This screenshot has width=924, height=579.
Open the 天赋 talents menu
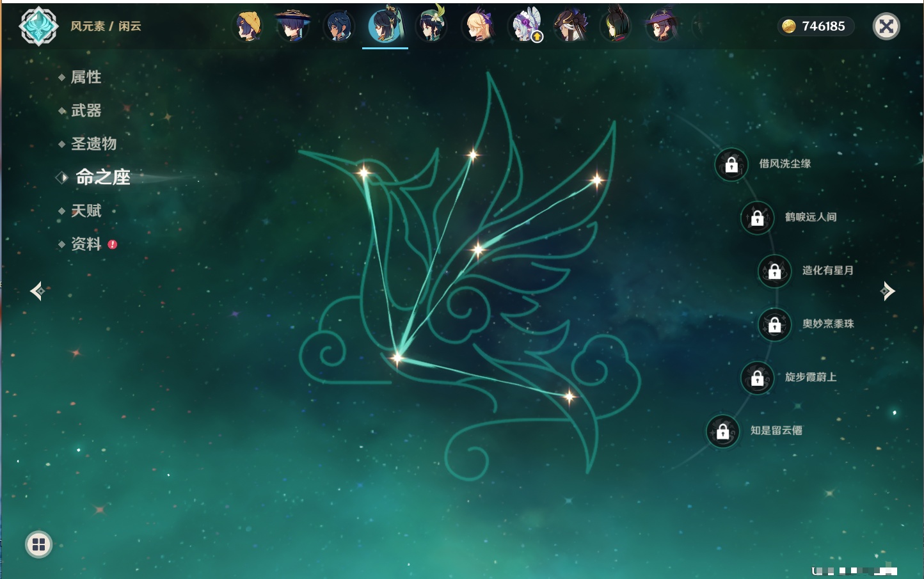[x=86, y=210]
